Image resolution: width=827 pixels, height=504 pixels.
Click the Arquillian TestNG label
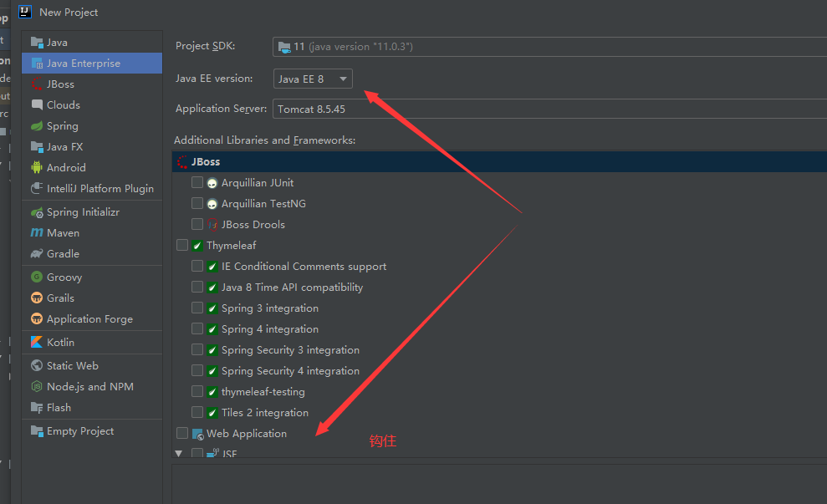coord(263,203)
